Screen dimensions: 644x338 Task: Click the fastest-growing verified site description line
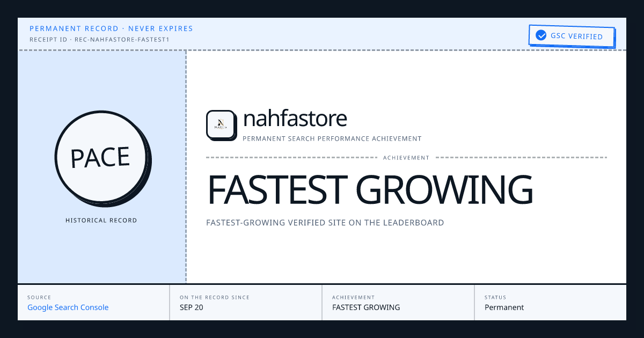point(325,223)
